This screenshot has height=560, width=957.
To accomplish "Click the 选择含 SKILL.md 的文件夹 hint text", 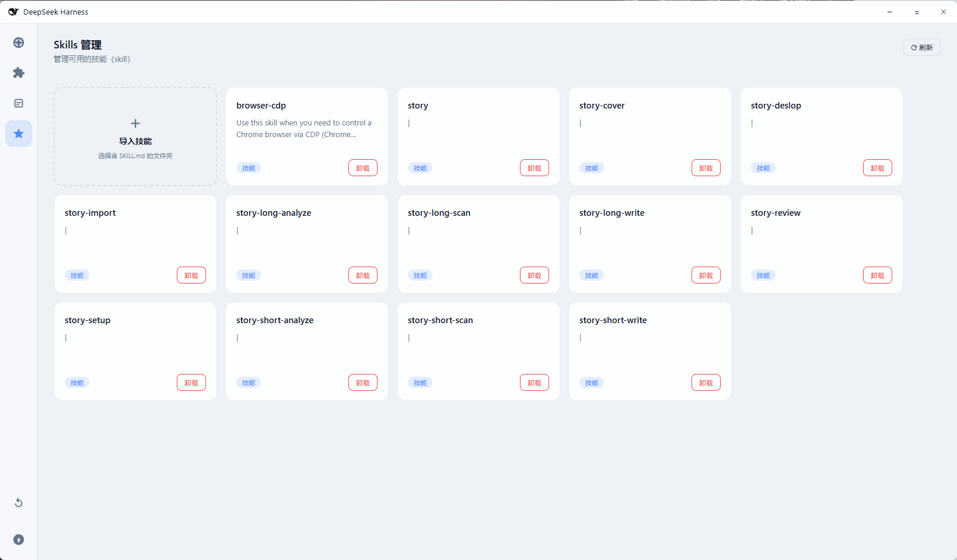I will coord(135,156).
